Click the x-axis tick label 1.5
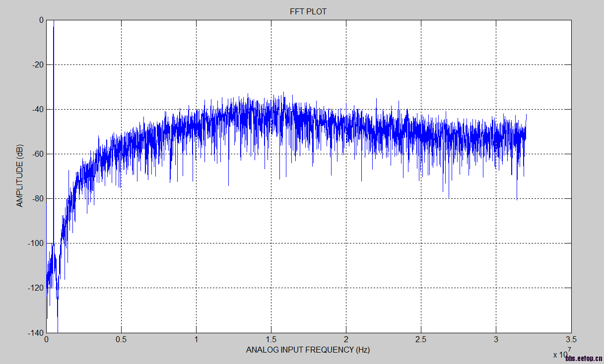Image resolution: width=604 pixels, height=364 pixels. pos(271,340)
